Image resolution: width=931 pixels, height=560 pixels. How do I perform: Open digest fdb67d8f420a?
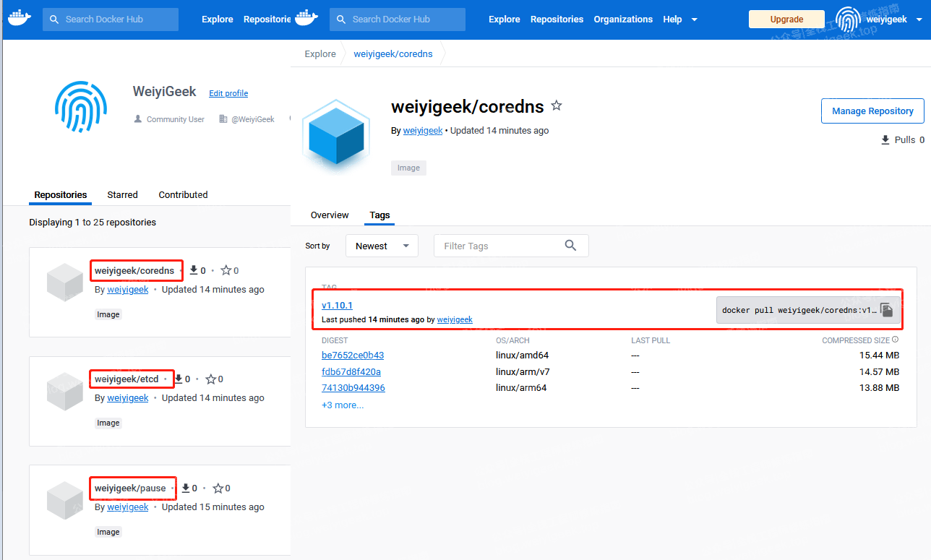[351, 372]
